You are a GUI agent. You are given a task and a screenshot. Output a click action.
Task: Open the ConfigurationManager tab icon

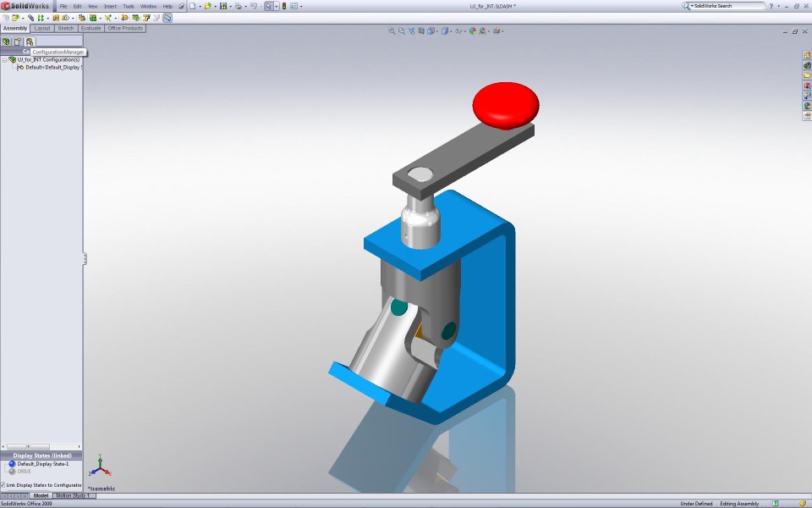click(30, 41)
